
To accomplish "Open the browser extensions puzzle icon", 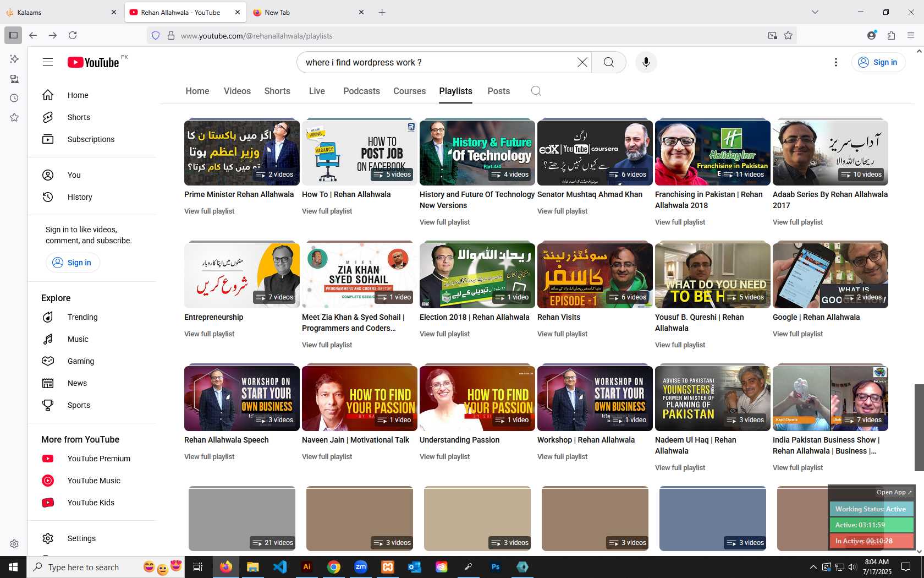I will [x=891, y=35].
